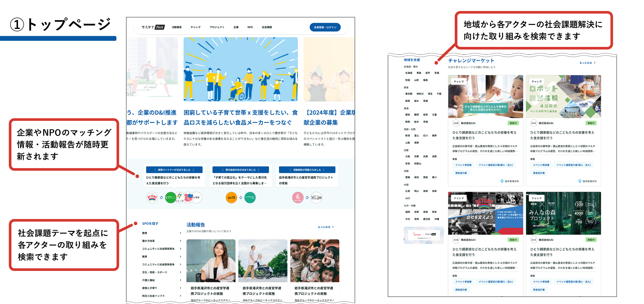Expand the 働き方改革 category chevron

click(180, 241)
